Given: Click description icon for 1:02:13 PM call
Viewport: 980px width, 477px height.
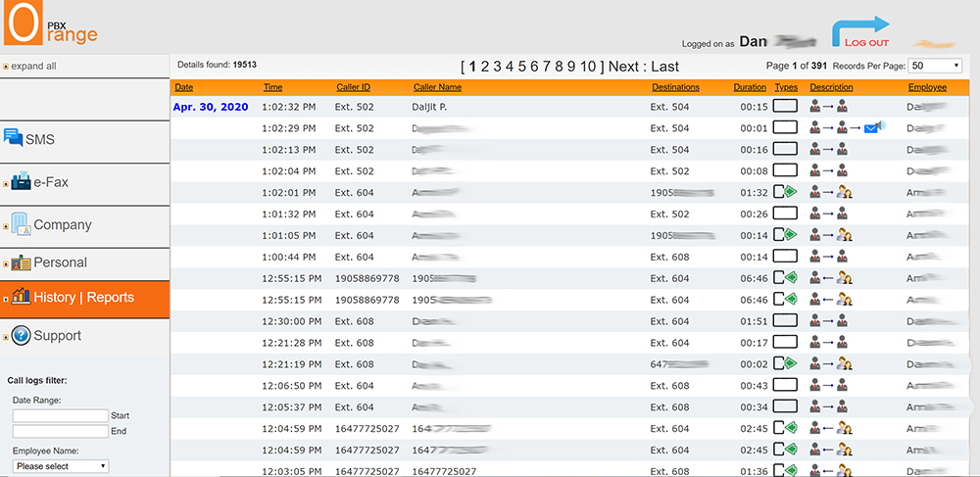Looking at the screenshot, I should pos(829,149).
